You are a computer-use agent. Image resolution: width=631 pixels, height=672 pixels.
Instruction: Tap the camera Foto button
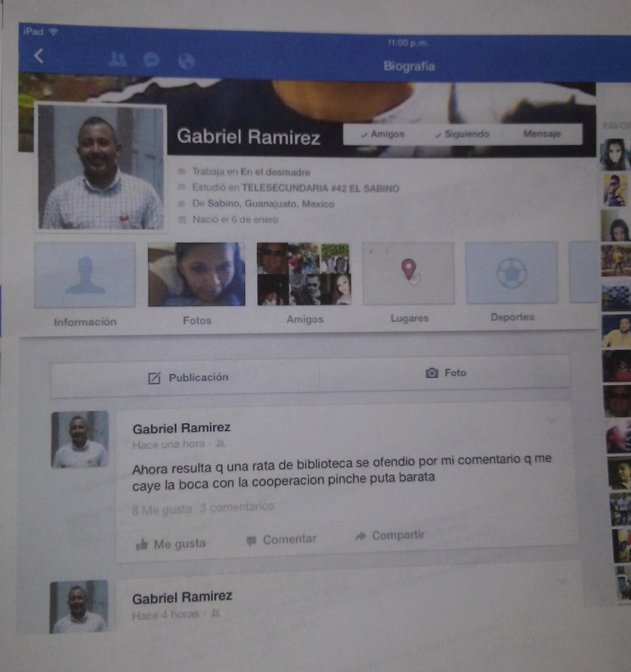tap(431, 373)
